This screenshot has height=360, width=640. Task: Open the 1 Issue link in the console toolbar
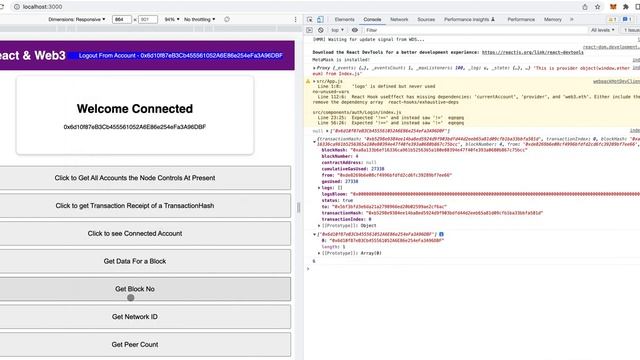pos(631,30)
